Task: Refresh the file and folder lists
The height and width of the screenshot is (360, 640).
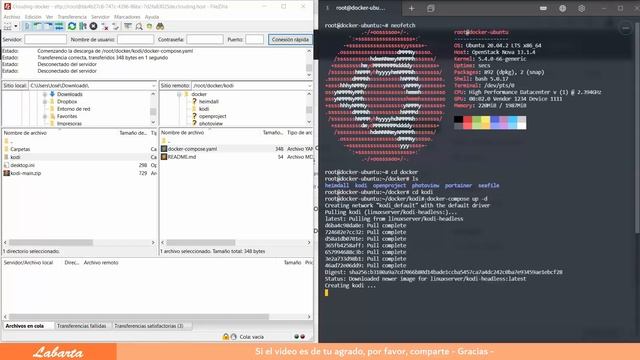Action: point(72,27)
